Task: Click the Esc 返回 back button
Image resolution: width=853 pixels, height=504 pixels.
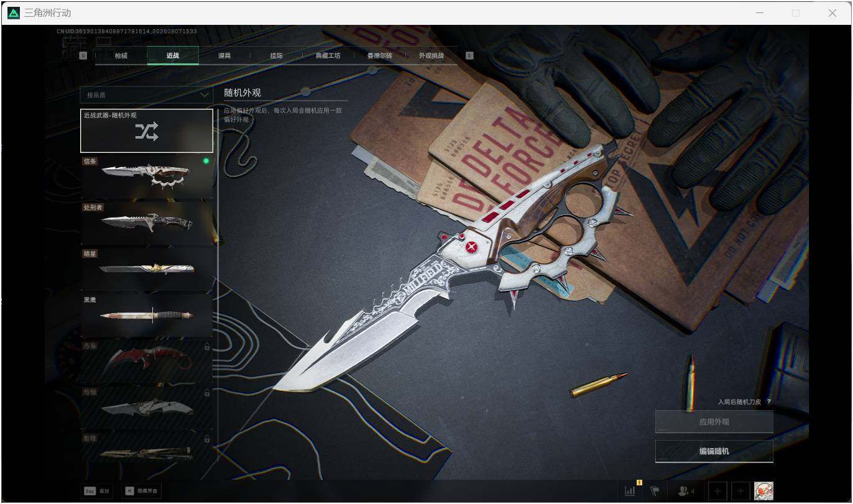Action: pyautogui.click(x=98, y=491)
